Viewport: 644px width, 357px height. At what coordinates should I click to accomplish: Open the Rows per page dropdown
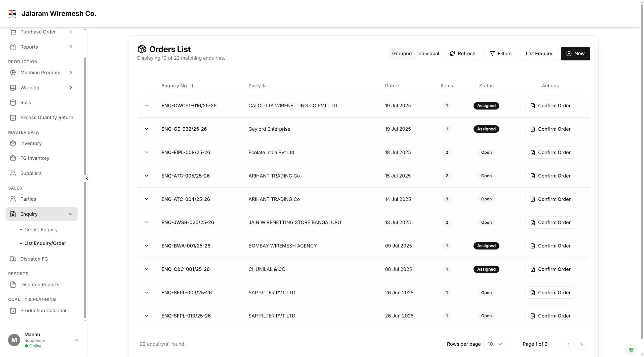pos(495,344)
